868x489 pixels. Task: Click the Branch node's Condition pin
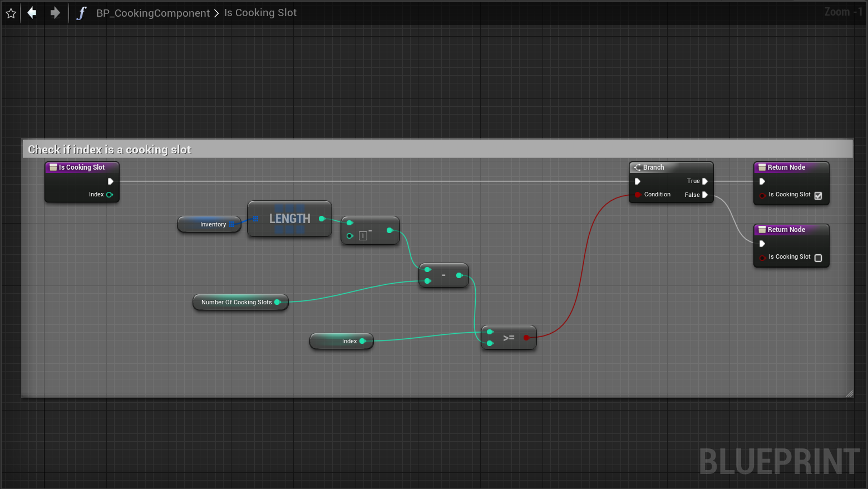point(638,195)
